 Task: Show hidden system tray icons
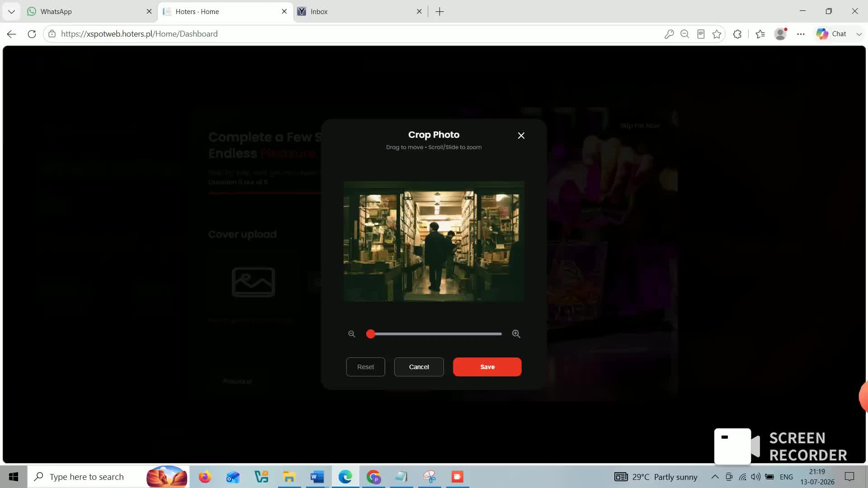[715, 477]
